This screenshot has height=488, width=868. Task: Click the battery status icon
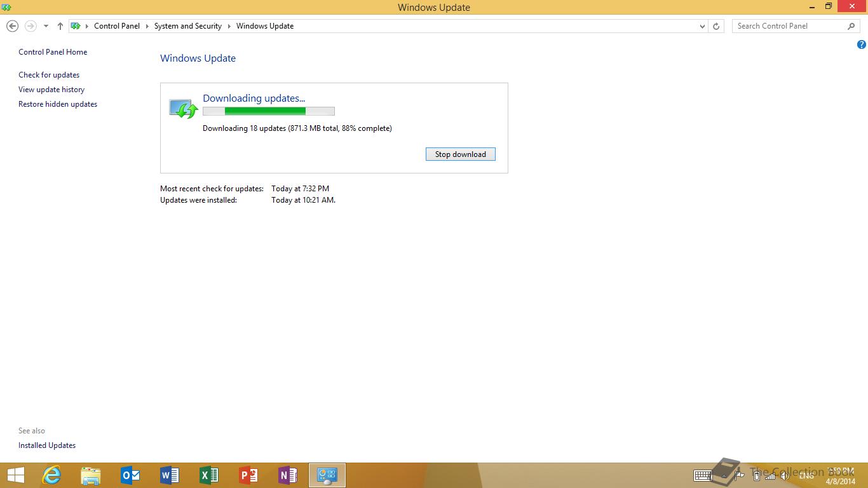coord(756,475)
